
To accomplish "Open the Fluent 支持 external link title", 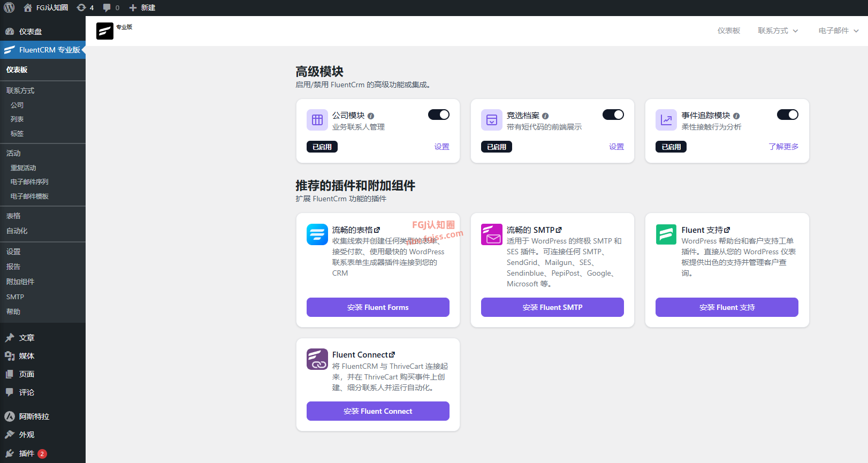I will (x=705, y=230).
